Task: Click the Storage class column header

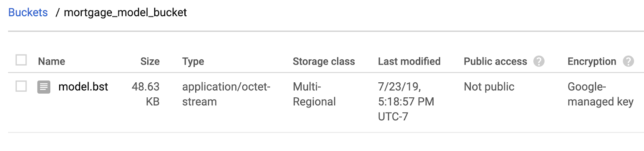Action: 324,61
